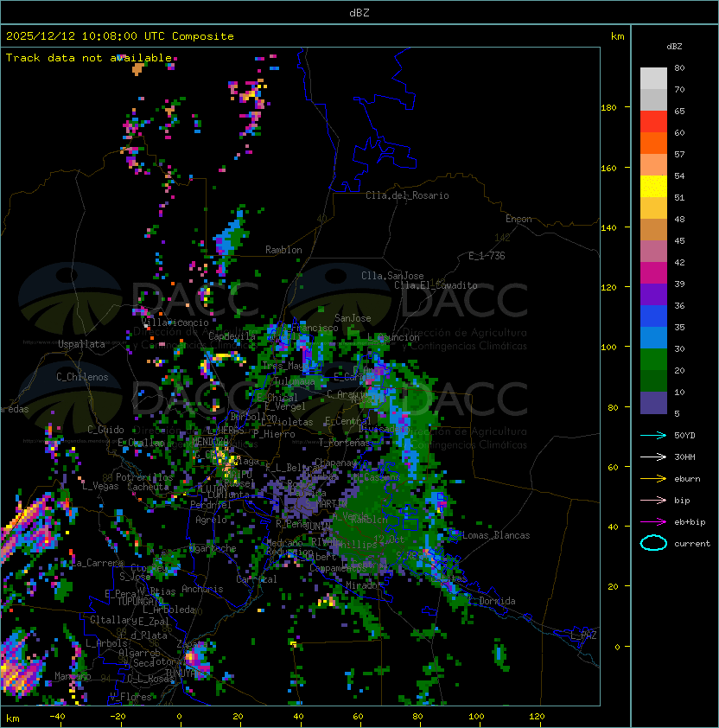Pick the bright green 30 dBZ swatch
This screenshot has height=728, width=719.
[x=653, y=360]
